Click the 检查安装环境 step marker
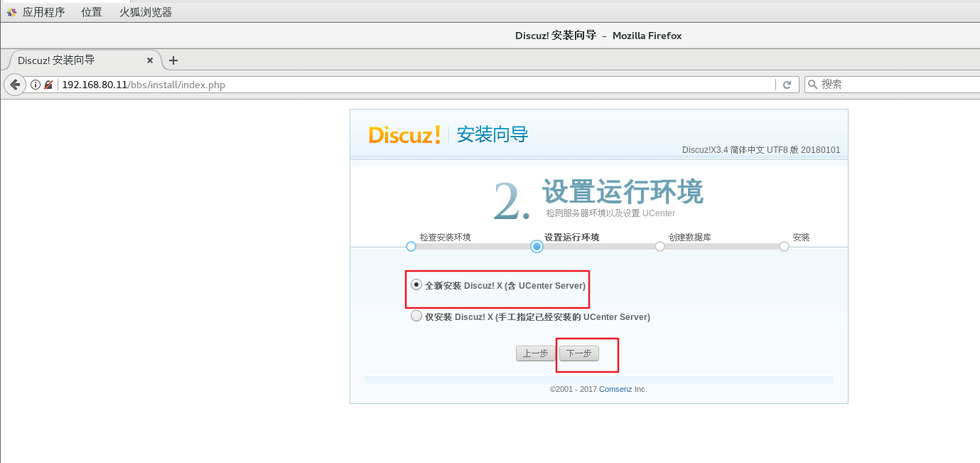The height and width of the screenshot is (463, 980). pyautogui.click(x=411, y=246)
